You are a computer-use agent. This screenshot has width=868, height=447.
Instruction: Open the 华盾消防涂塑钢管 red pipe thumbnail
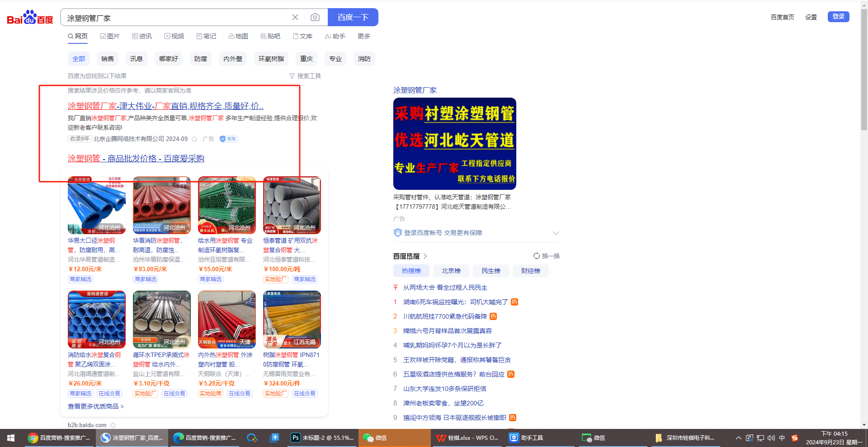[x=162, y=205]
